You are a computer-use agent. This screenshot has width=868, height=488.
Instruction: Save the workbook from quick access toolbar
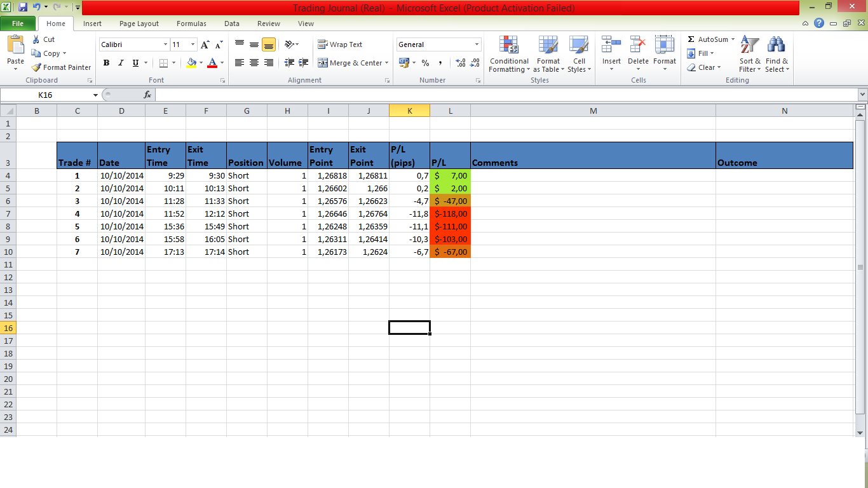tap(23, 8)
